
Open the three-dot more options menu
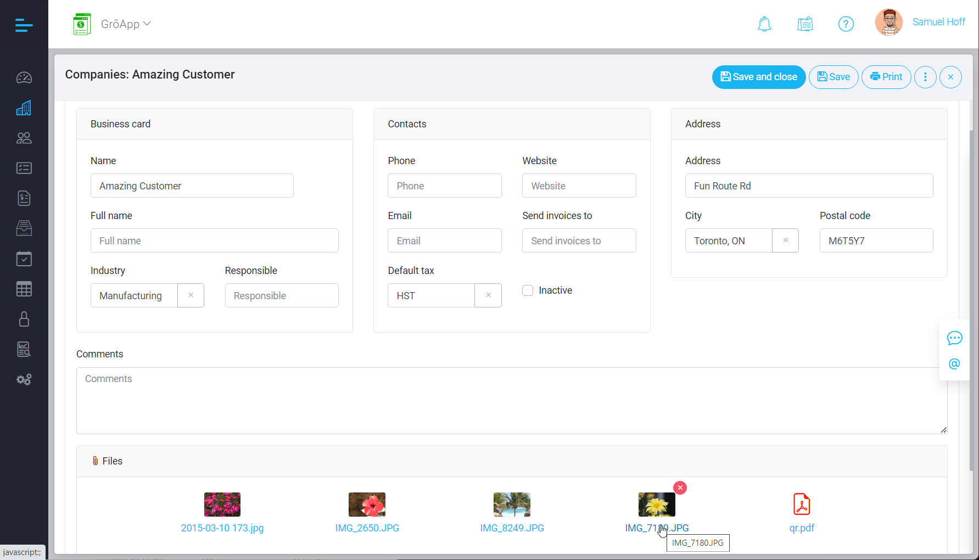[925, 77]
